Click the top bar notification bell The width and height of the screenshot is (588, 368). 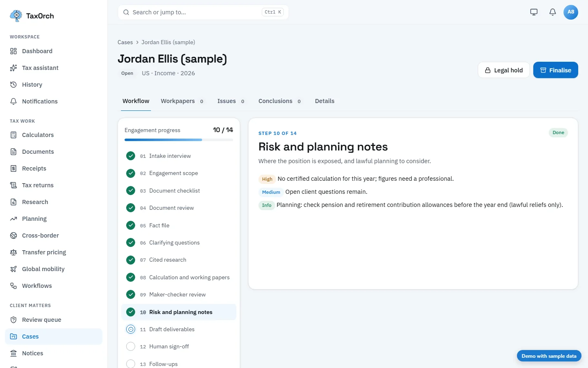pos(552,12)
